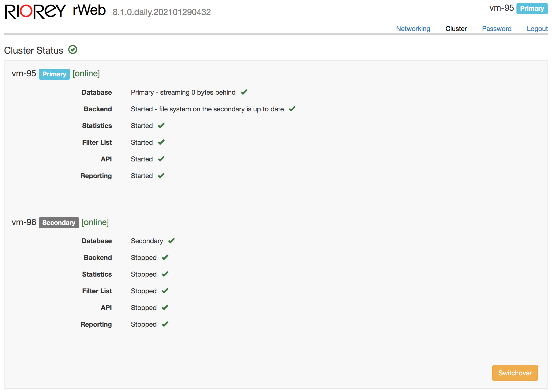
Task: Click checkmark next to vm-96 Statistics Stopped
Action: click(165, 274)
